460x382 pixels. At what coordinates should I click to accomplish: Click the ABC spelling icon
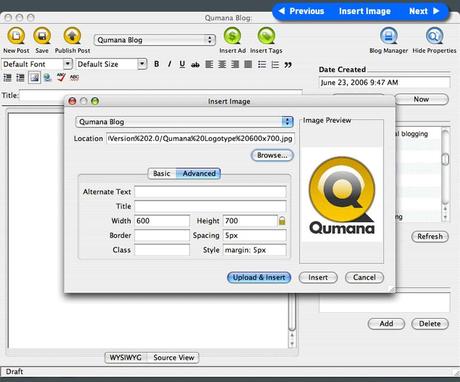74,78
